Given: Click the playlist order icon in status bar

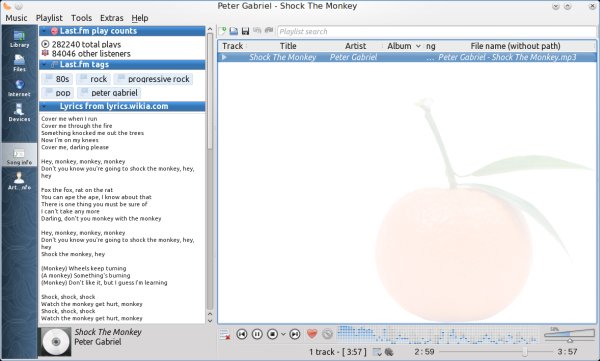Looking at the screenshot, I should click(x=377, y=352).
